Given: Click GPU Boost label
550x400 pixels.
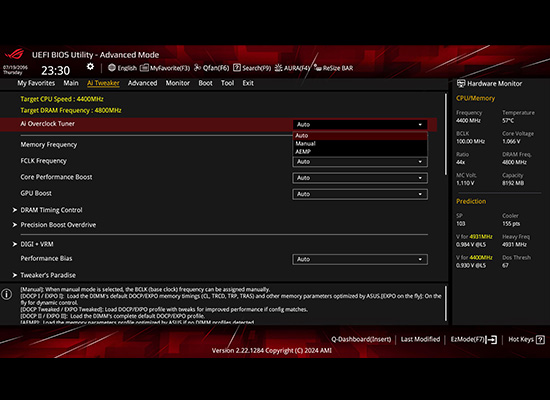Looking at the screenshot, I should point(36,193).
